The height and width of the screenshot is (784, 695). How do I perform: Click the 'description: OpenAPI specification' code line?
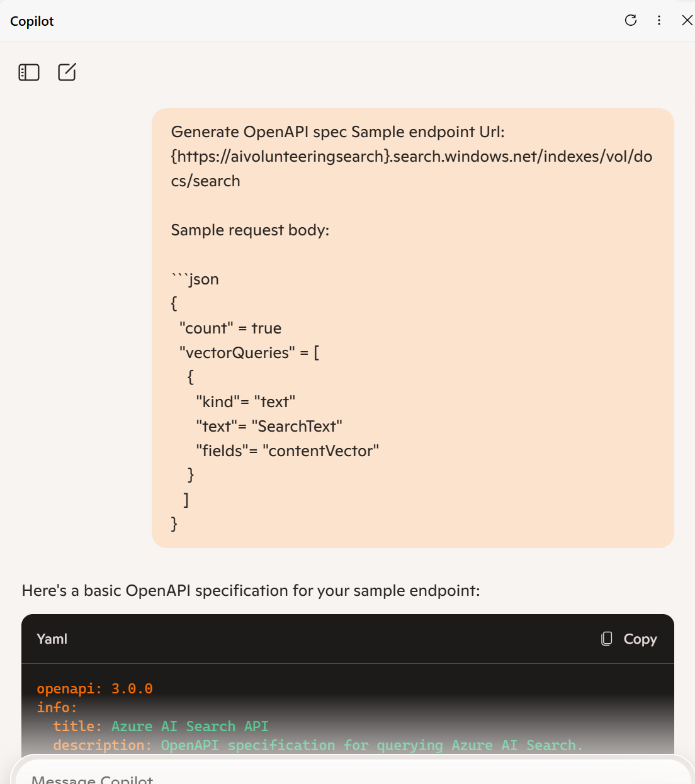(x=318, y=745)
